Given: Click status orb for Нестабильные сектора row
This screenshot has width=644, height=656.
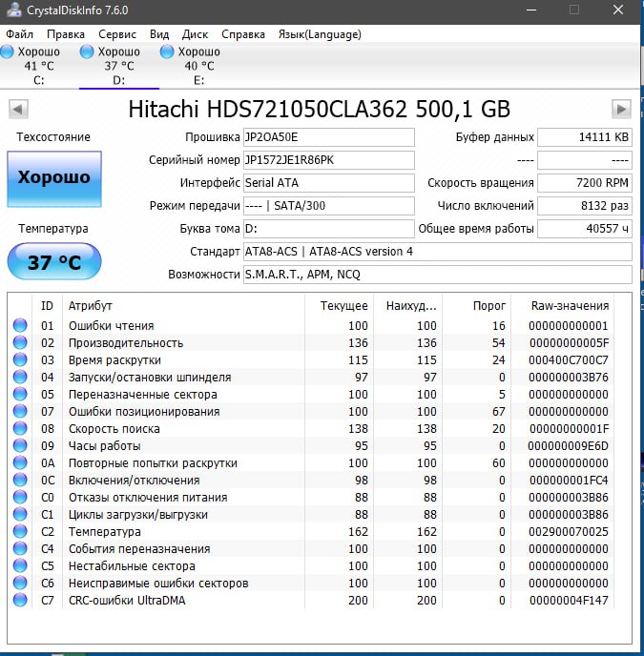Looking at the screenshot, I should 20,565.
